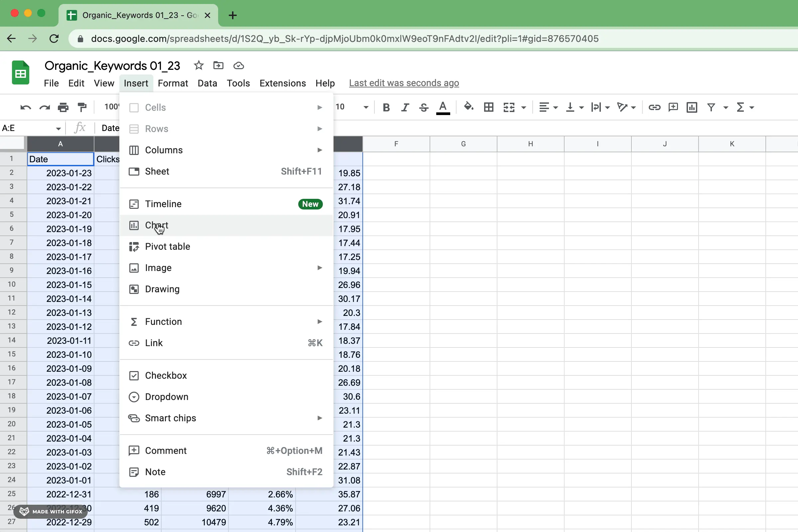Click the Borders icon in toolbar

[489, 107]
